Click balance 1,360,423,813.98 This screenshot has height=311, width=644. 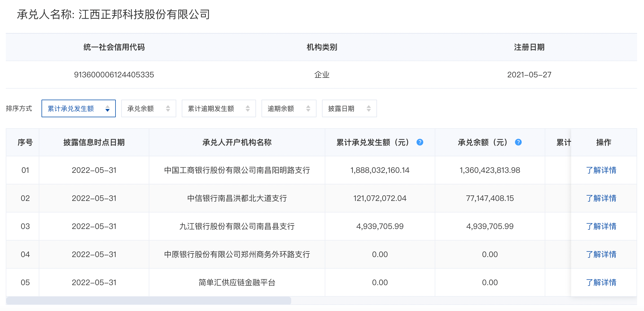(490, 170)
